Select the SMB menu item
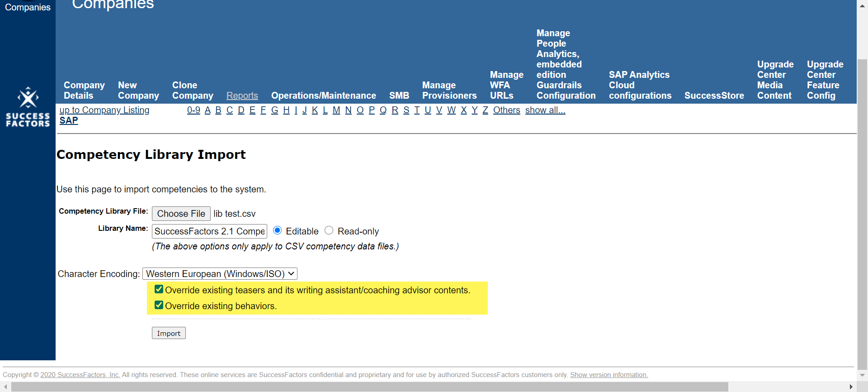 pyautogui.click(x=399, y=96)
